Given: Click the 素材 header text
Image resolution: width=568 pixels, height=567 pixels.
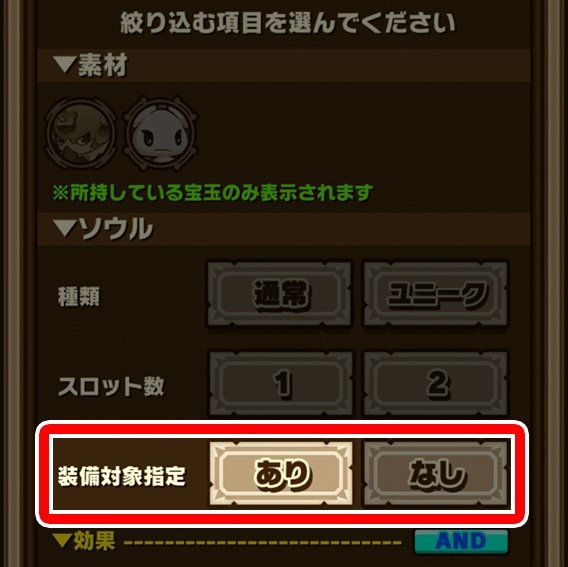Looking at the screenshot, I should (x=103, y=66).
